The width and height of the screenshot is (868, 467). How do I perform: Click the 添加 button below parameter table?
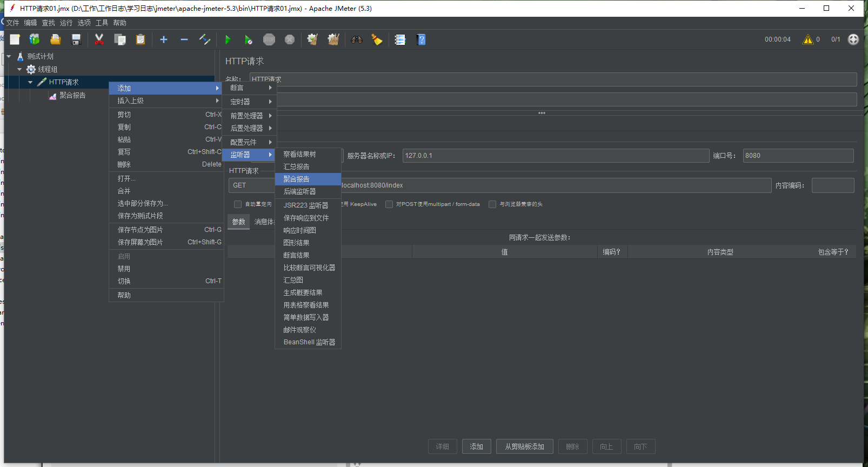[476, 446]
